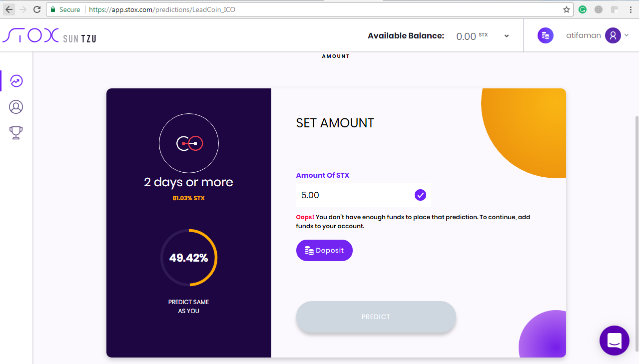
Task: Bookmark this page with the star icon
Action: coord(566,9)
